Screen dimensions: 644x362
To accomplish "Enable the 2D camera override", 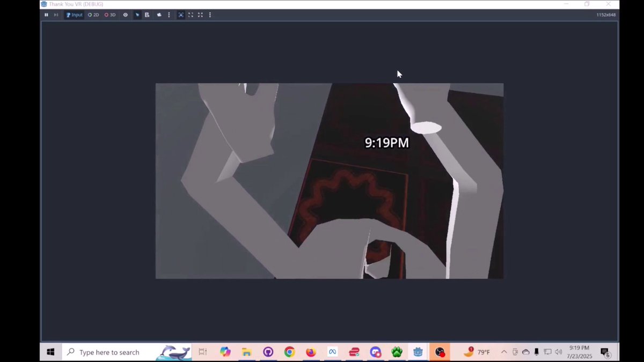I will click(x=93, y=14).
